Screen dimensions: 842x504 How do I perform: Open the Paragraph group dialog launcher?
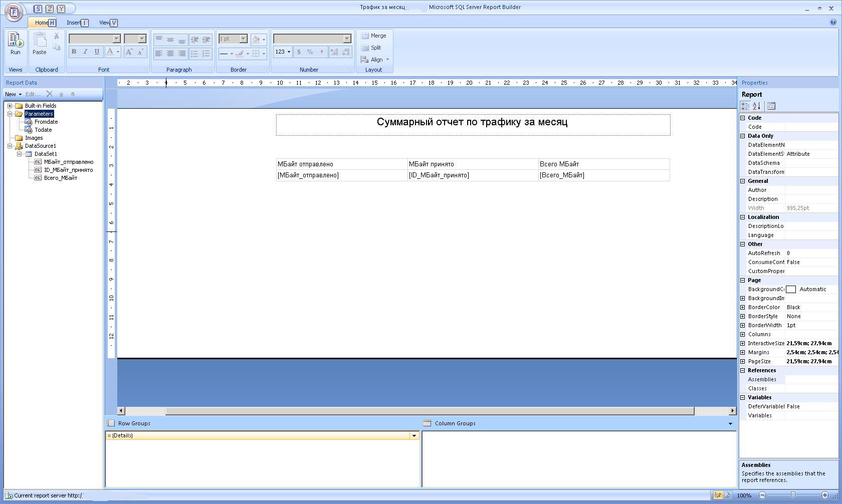coord(211,70)
